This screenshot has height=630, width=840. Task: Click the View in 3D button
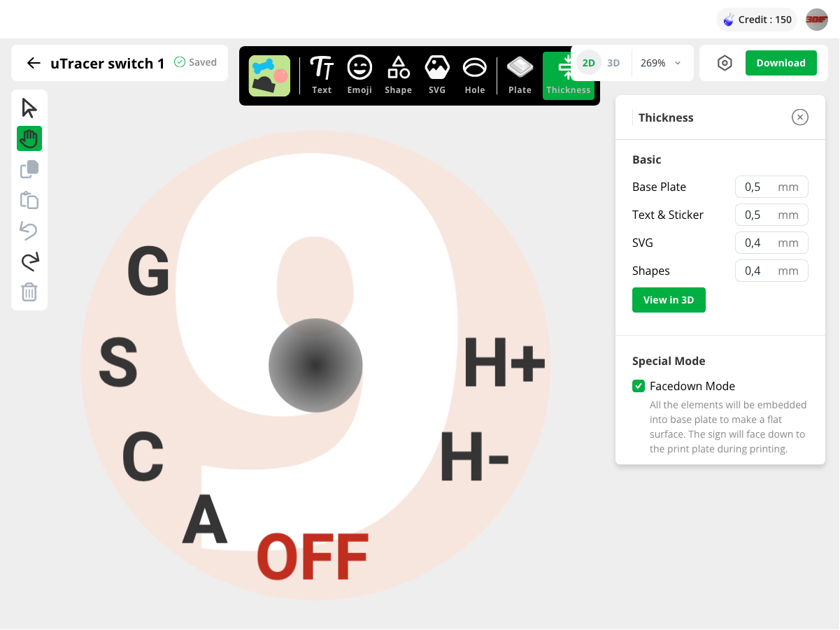click(669, 300)
